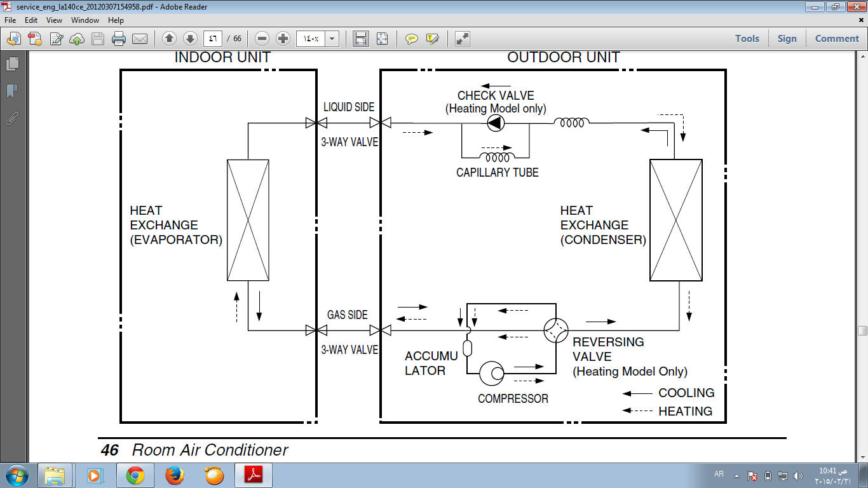Show the Bookmarks side panel
868x488 pixels.
12,91
